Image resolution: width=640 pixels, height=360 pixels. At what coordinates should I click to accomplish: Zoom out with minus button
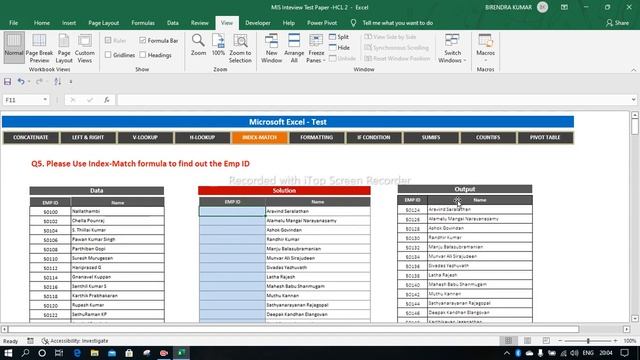tap(560, 340)
